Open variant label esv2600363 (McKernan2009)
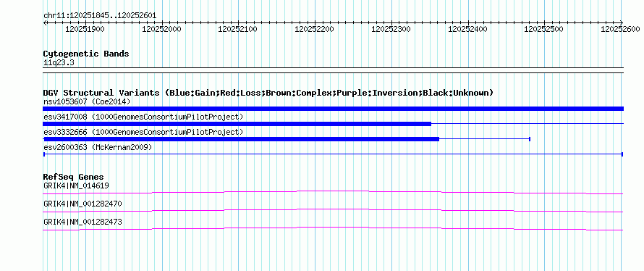Image resolution: width=644 pixels, height=271 pixels. coord(98,147)
